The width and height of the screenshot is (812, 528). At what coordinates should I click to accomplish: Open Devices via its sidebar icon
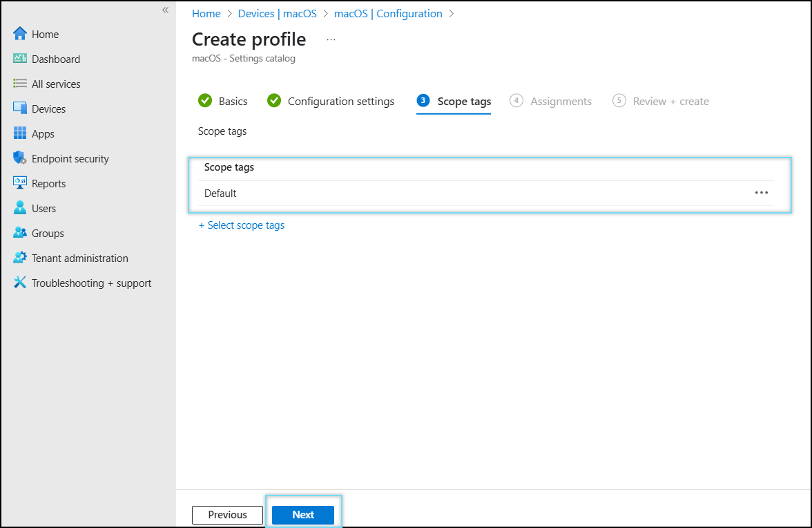tap(19, 109)
